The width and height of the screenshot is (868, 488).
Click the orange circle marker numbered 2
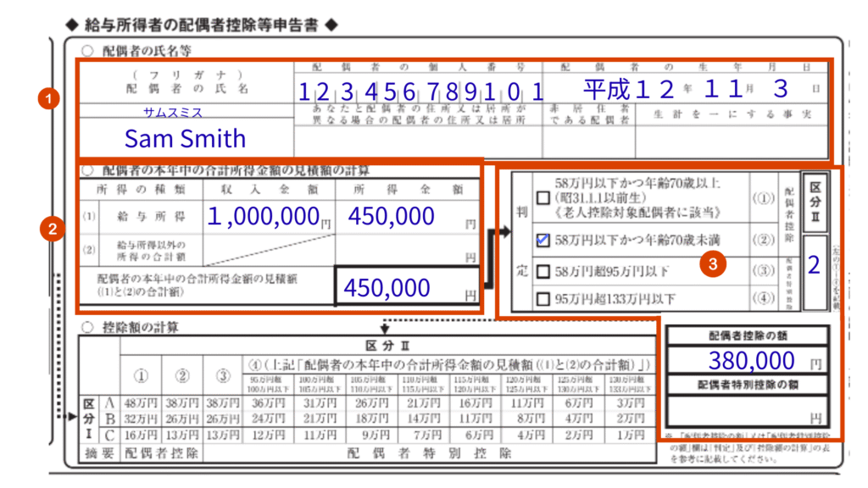[50, 228]
